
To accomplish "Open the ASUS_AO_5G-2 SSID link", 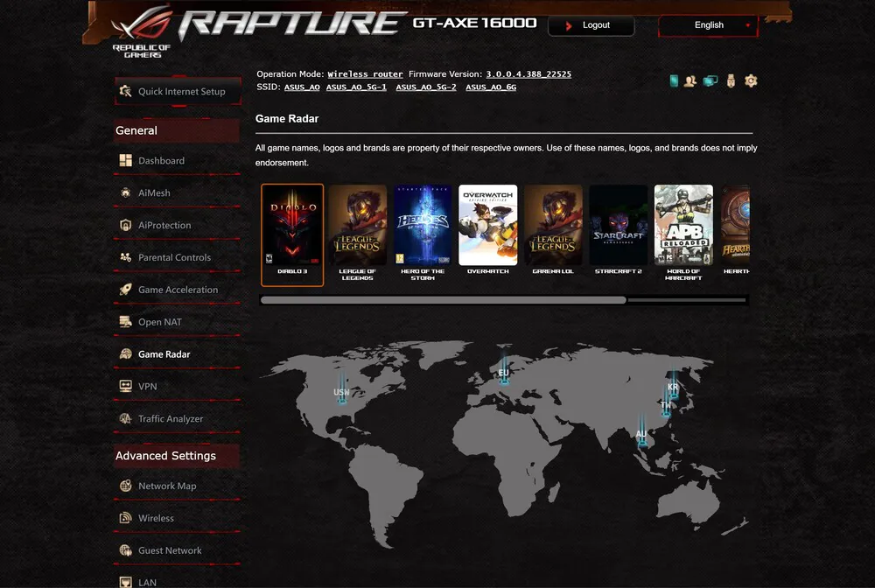I will tap(426, 87).
